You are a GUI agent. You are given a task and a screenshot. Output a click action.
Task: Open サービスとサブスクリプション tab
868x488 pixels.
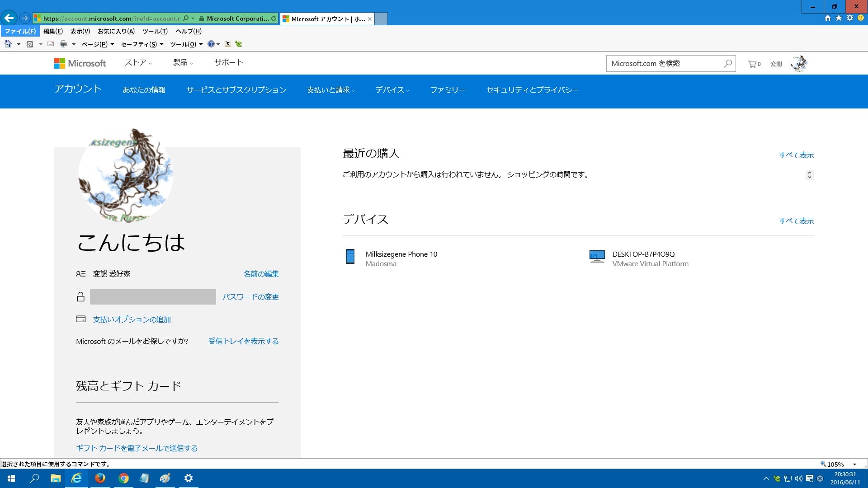tap(236, 90)
